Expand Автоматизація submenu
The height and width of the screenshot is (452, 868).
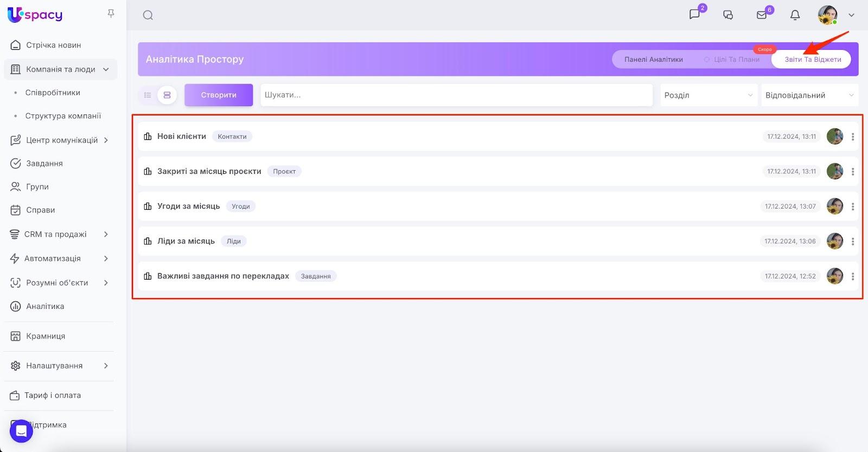[106, 259]
